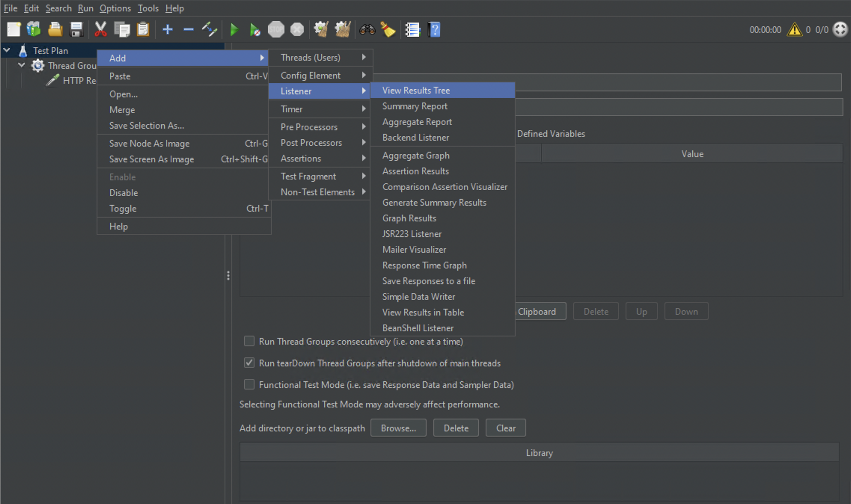The image size is (851, 504).
Task: Click the warning triangle log icon
Action: point(794,30)
